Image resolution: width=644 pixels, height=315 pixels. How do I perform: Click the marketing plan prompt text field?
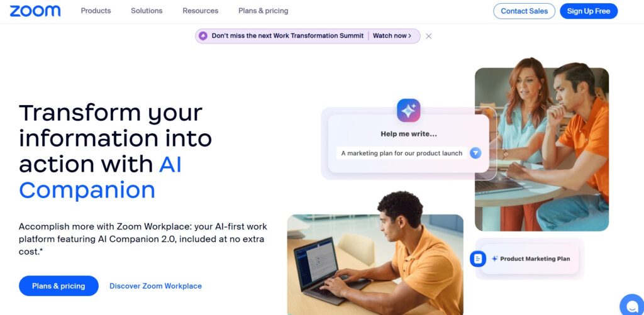(402, 153)
